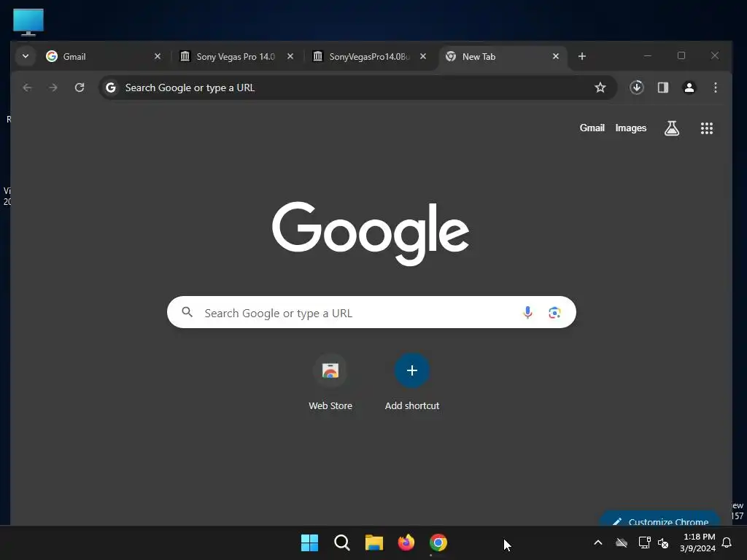Click the Customize Chrome button
747x560 pixels.
coord(659,519)
